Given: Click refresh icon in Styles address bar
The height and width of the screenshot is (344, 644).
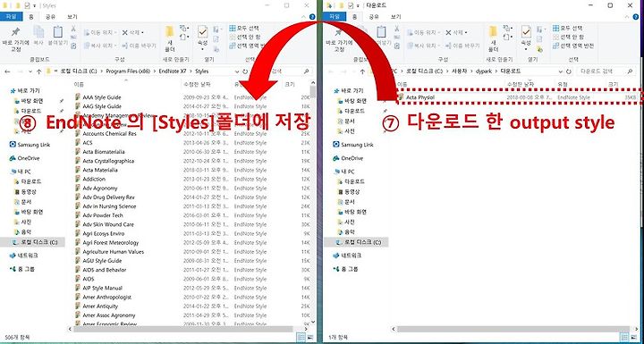Looking at the screenshot, I should point(245,71).
